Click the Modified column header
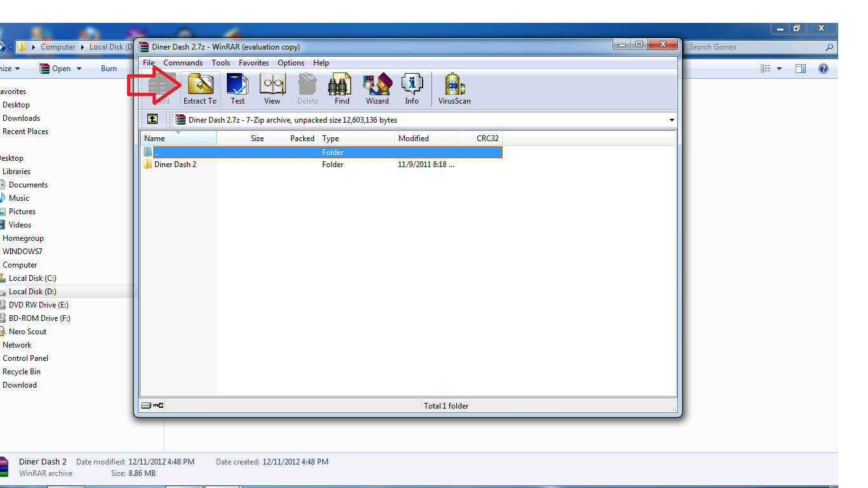 coord(413,138)
